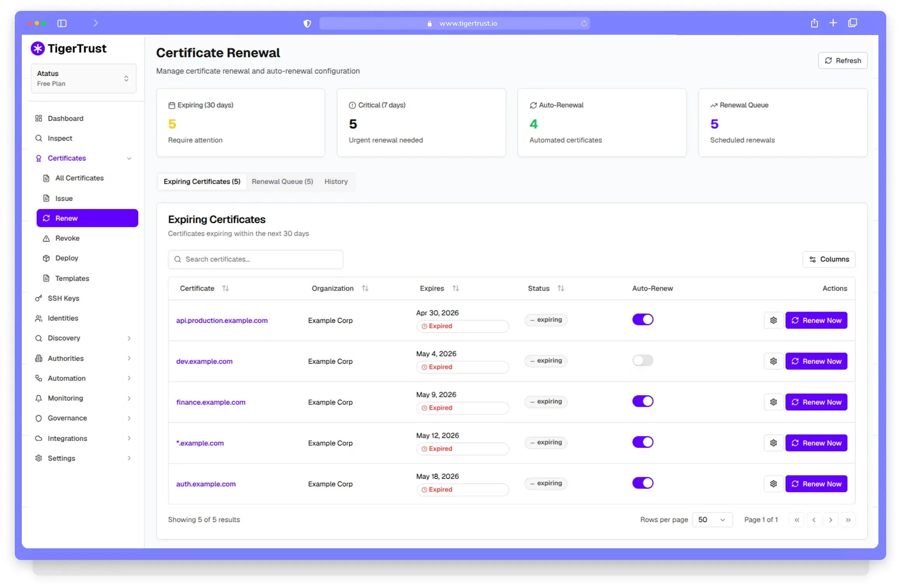901x588 pixels.
Task: Renew Now for api.production.example.com
Action: 816,320
